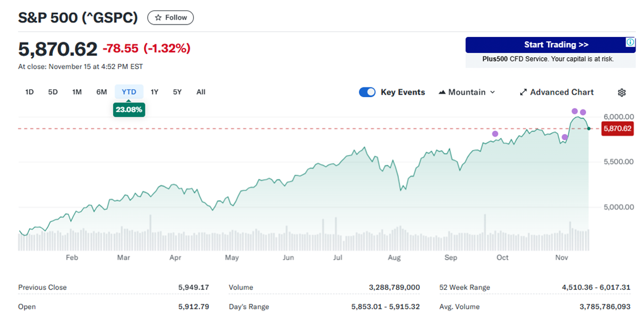Select the 1M time range
This screenshot has width=644, height=334.
pyautogui.click(x=77, y=92)
